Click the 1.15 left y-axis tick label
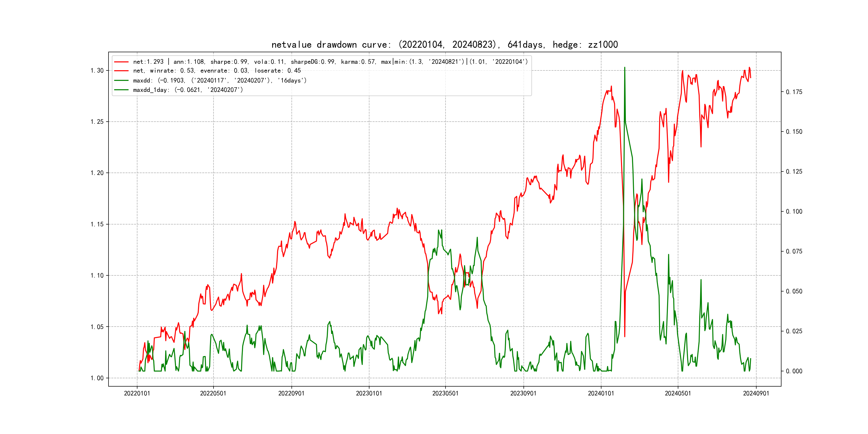Screen dimensions: 868x434 tap(97, 225)
